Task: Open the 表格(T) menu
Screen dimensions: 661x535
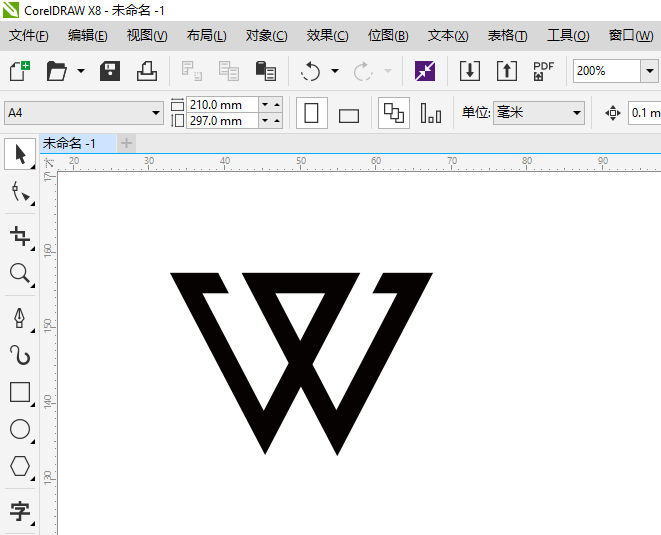Action: [508, 36]
